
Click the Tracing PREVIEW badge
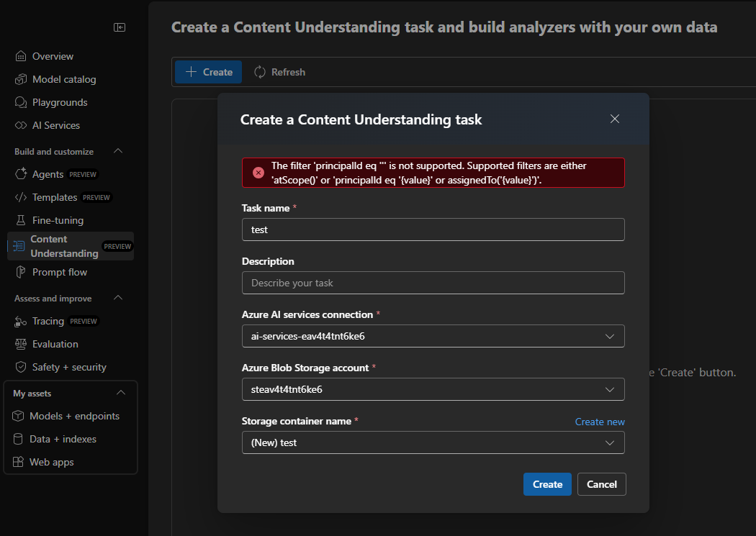tap(84, 321)
